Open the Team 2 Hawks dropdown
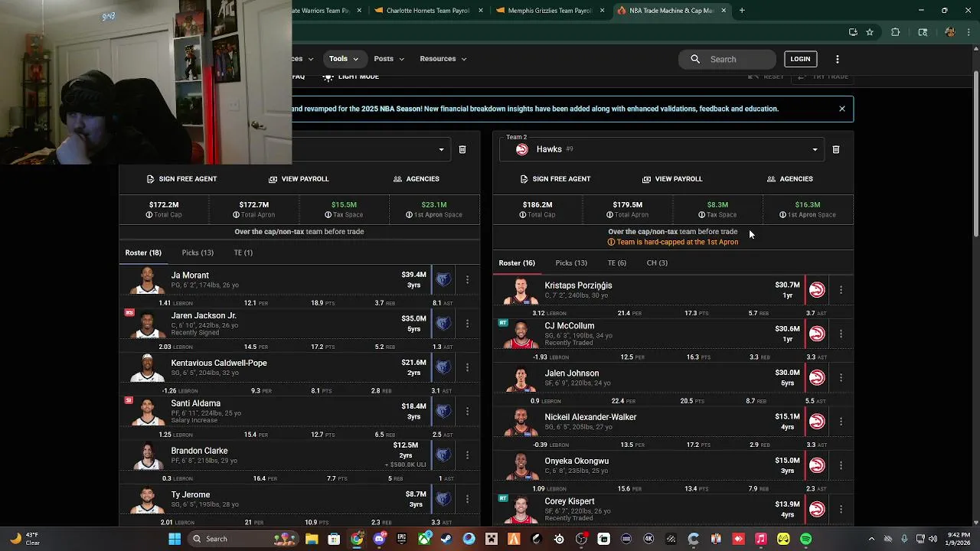This screenshot has height=551, width=980. pos(662,150)
